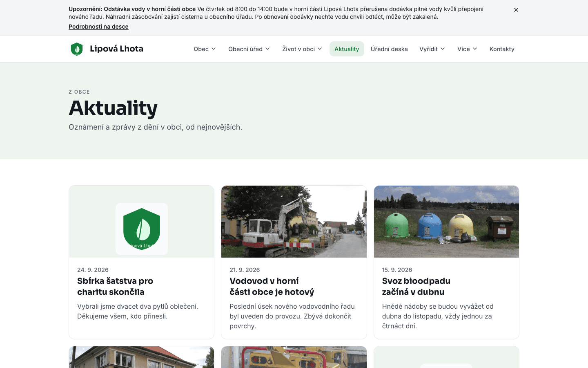Click the date '21. 9. 2026'
The height and width of the screenshot is (368, 588).
(x=245, y=270)
